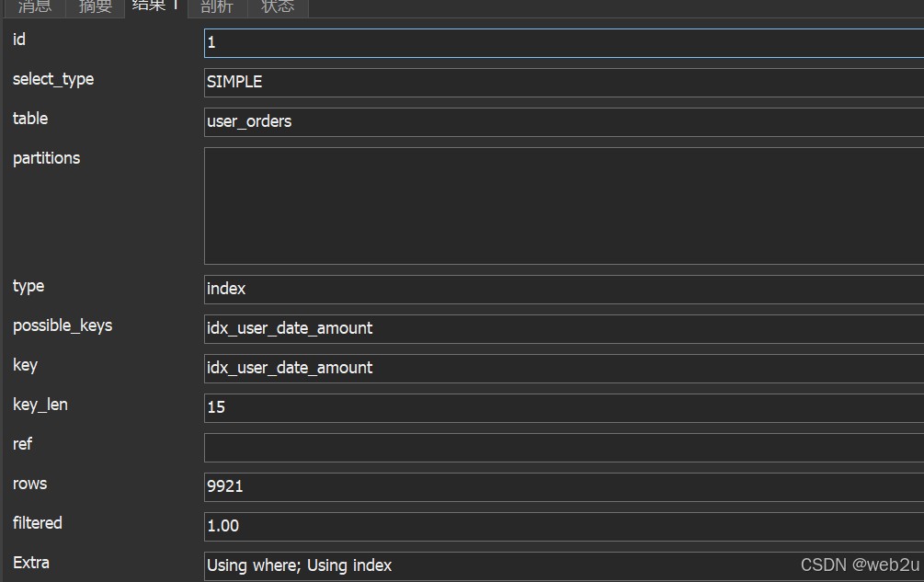Click the filtered field showing 1.00
924x582 pixels.
563,526
